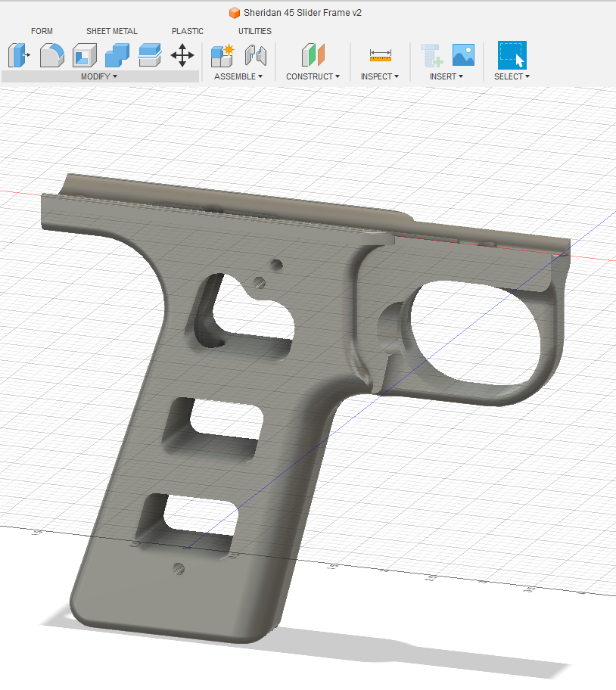
Task: Open the PLASTIC tab
Action: (x=188, y=31)
